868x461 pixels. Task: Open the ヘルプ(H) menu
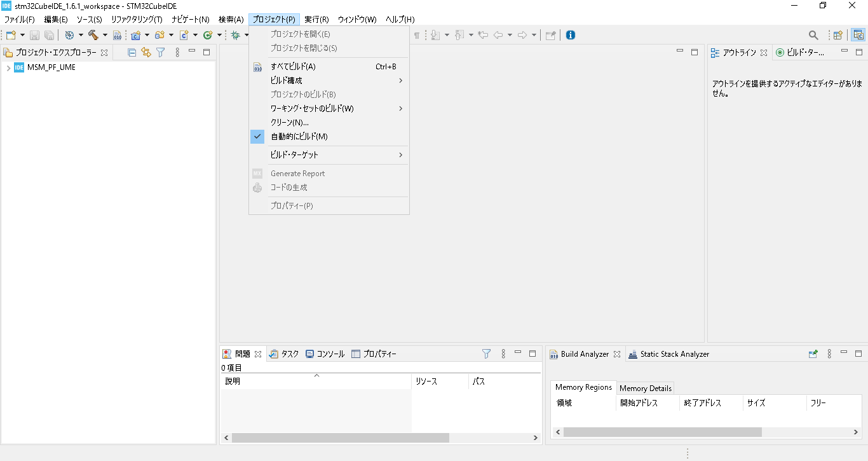[x=400, y=20]
